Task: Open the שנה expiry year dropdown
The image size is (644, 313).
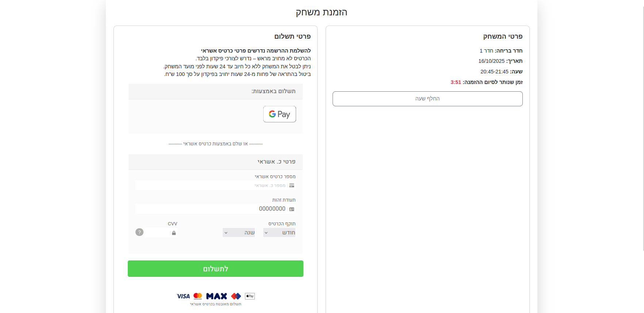Action: tap(239, 233)
